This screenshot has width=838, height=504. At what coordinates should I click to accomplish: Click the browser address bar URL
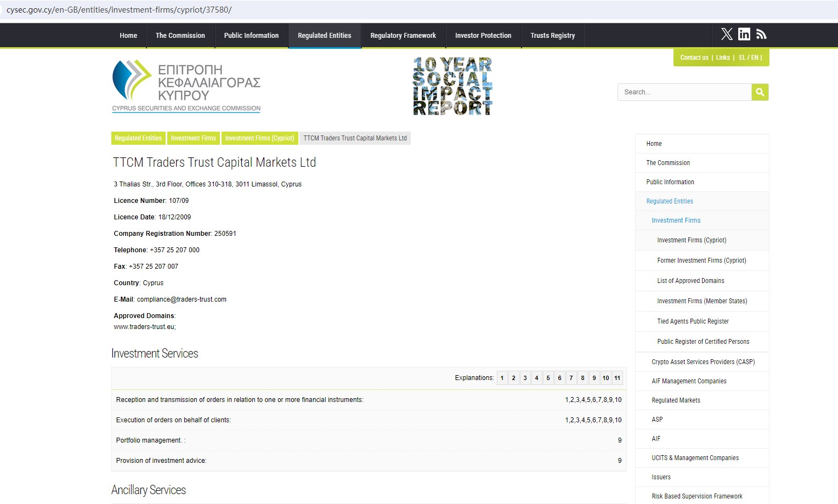(119, 10)
